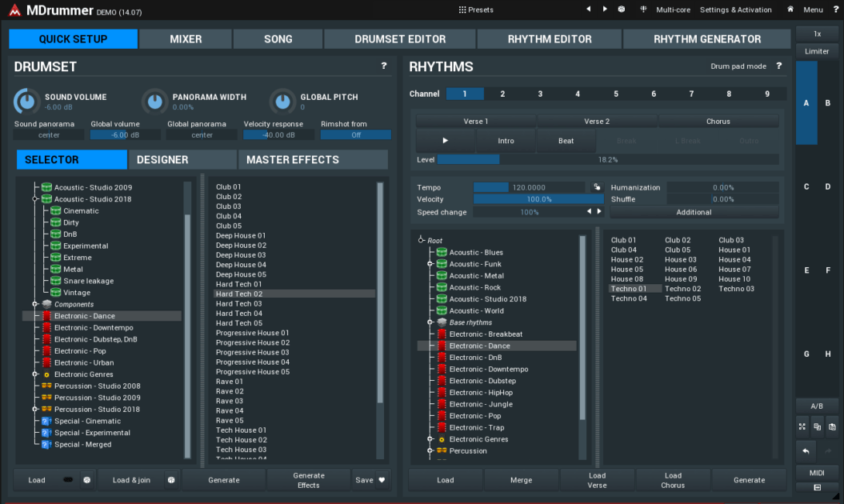This screenshot has height=504, width=844.
Task: Click the copy preset icon in right sidebar
Action: [817, 426]
